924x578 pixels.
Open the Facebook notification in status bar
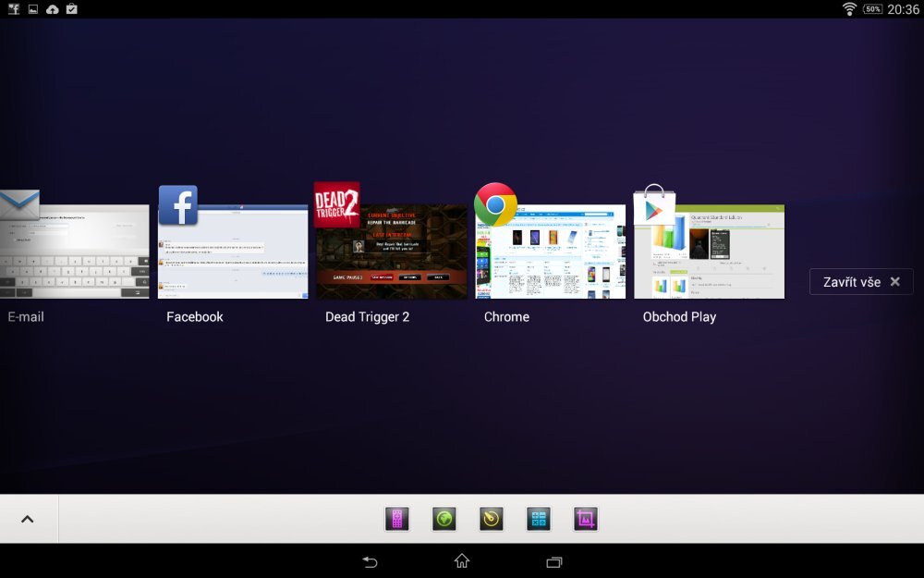[11, 8]
